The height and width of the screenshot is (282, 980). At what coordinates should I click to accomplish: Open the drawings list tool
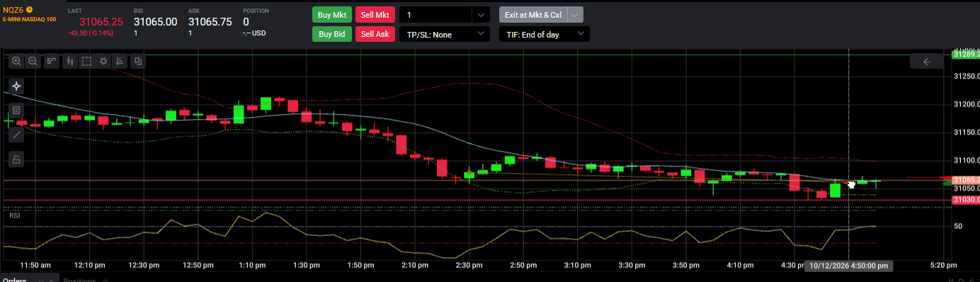(16, 111)
